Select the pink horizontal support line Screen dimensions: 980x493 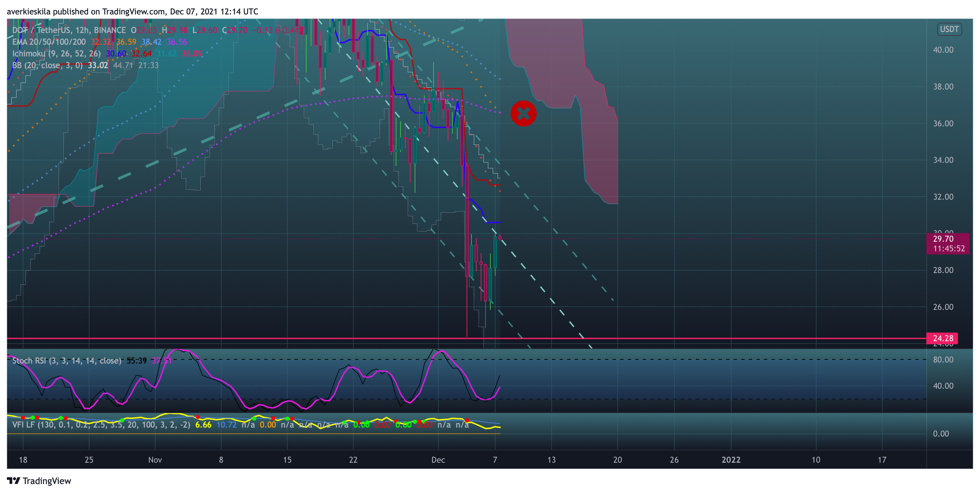[466, 338]
